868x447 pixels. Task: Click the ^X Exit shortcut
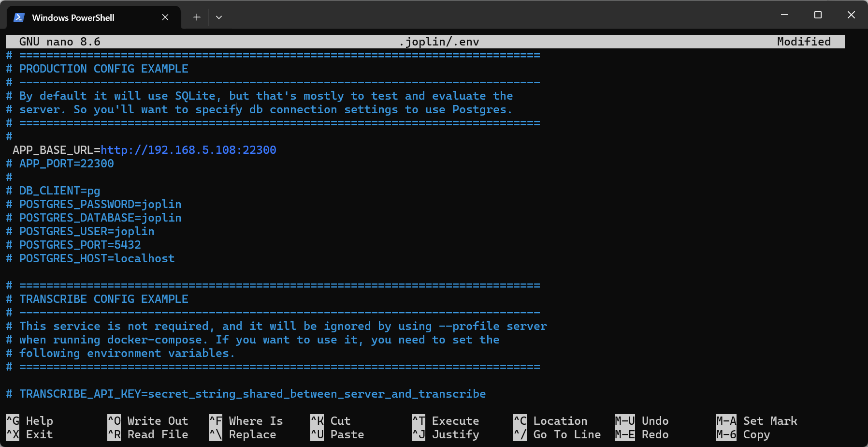(30, 434)
